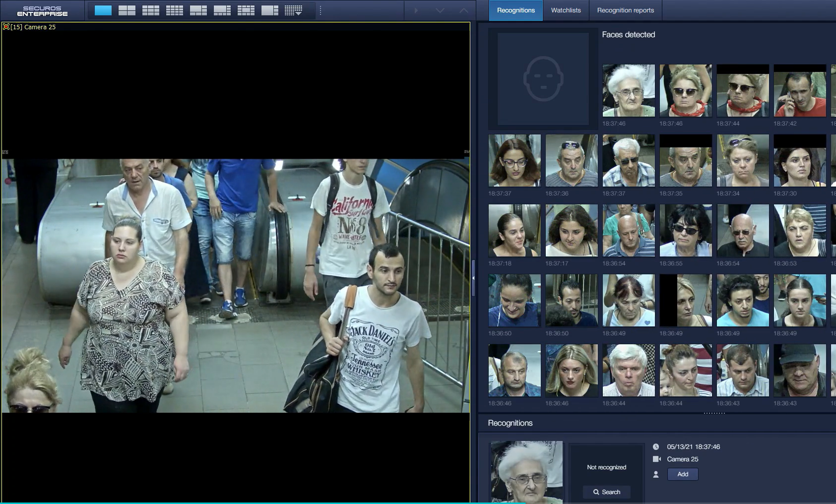Select layout with large cell and right column
Image resolution: width=836 pixels, height=504 pixels.
point(270,10)
